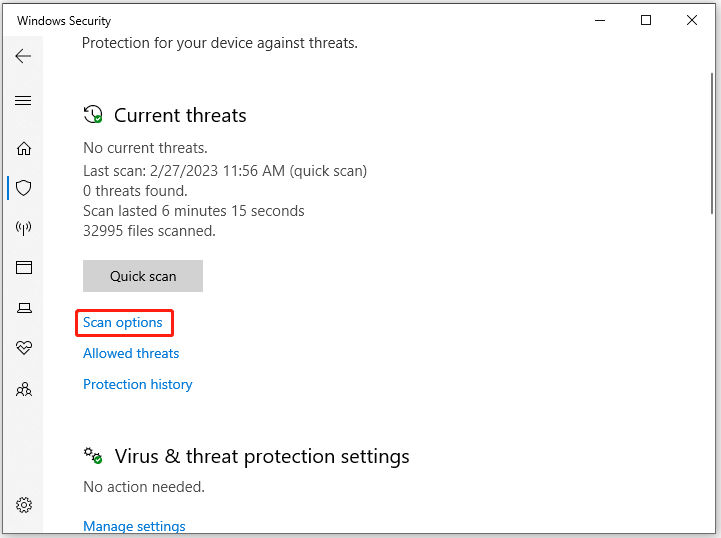Open the Home sidebar icon

23,149
